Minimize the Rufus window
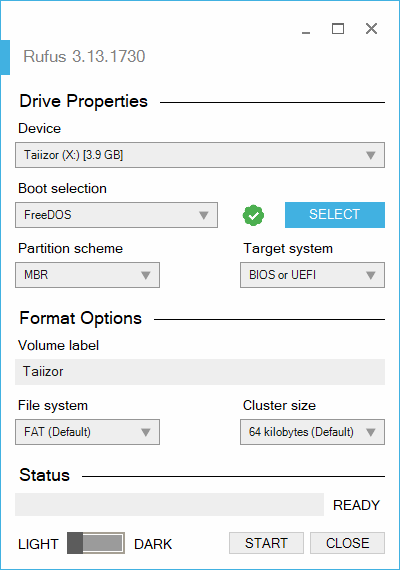Viewport: 400px width, 570px height. (x=306, y=29)
